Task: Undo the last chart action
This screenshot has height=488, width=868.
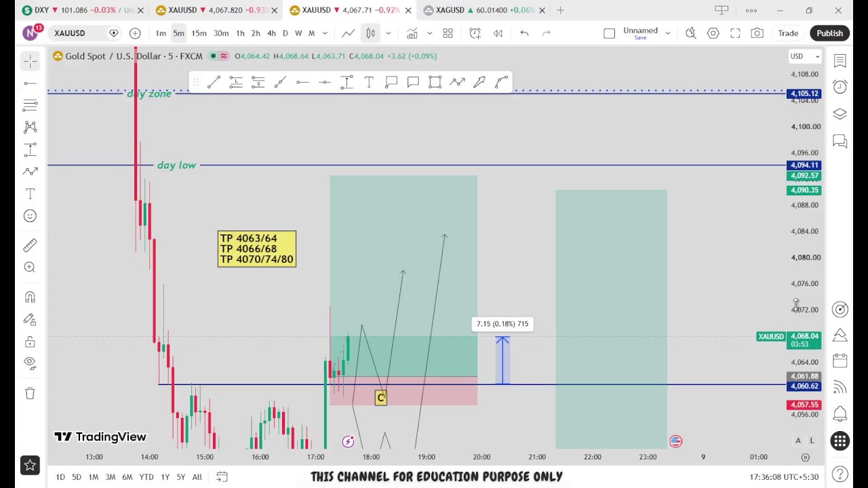Action: (x=524, y=33)
